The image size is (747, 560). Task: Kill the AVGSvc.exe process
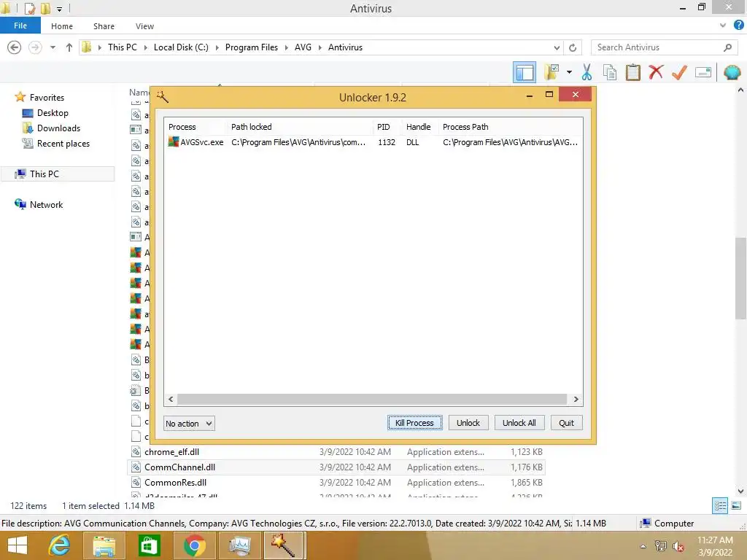tap(414, 423)
